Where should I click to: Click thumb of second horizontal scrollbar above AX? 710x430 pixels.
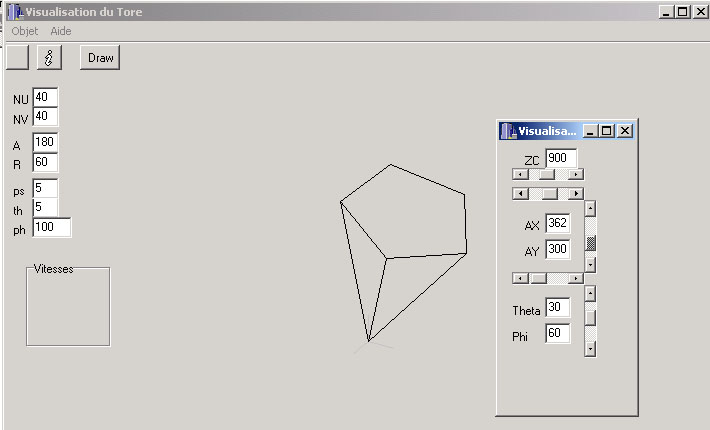(550, 194)
